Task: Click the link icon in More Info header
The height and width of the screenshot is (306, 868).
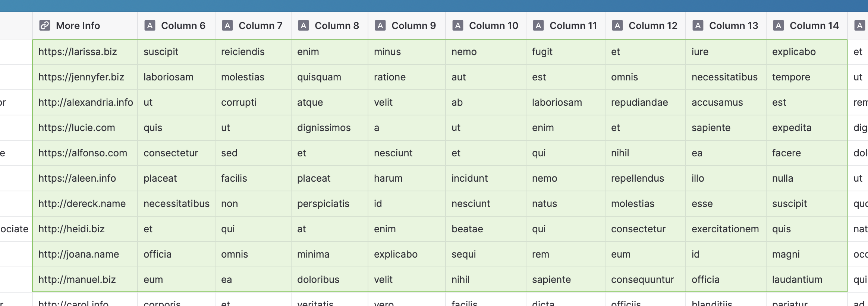Action: [x=45, y=25]
